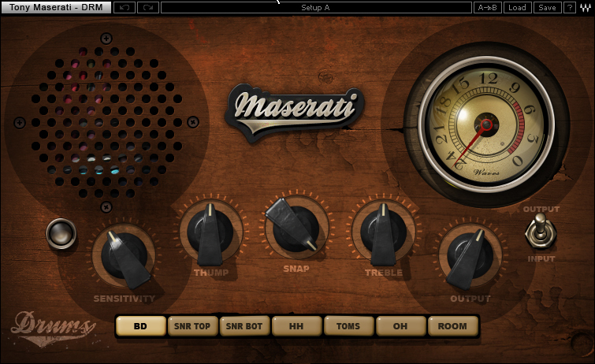
Task: Click the speaker grille
Action: point(106,120)
